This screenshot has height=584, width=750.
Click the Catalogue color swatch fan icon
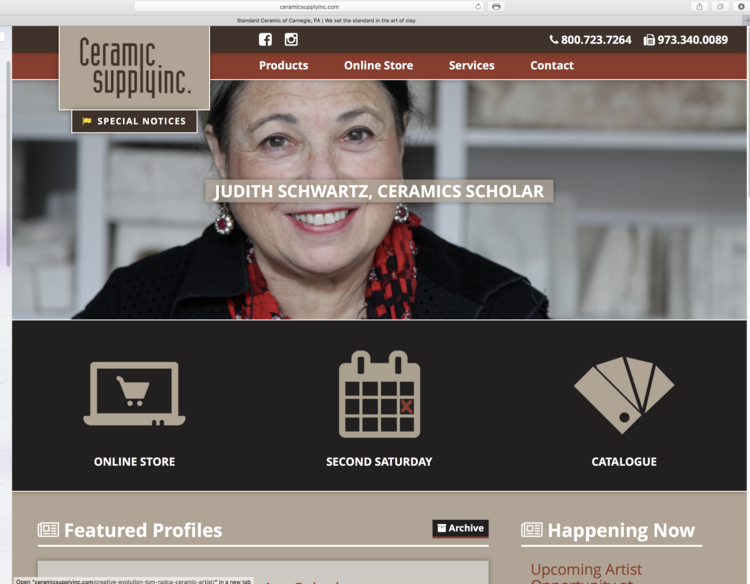coord(624,395)
